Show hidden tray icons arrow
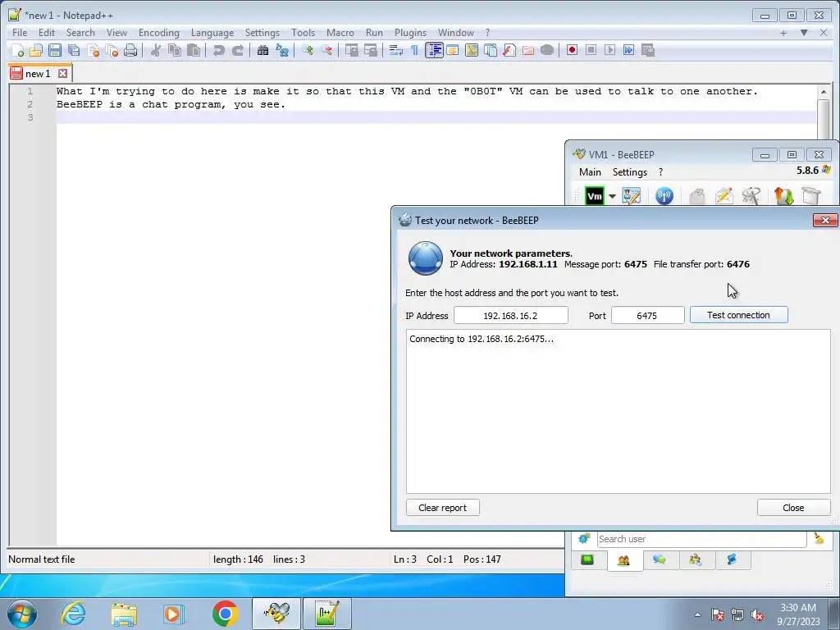The height and width of the screenshot is (630, 840). (x=697, y=614)
